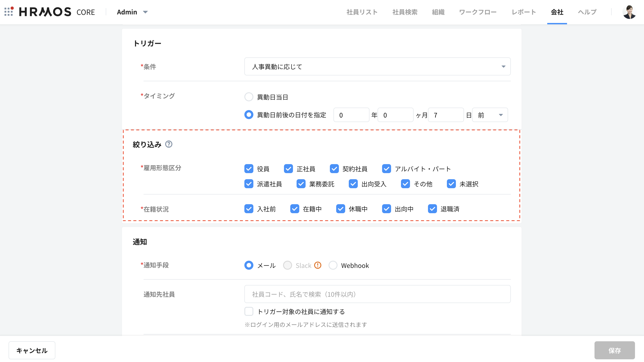644x362 pixels.
Task: Click the HRMOS CORE logo
Action: pyautogui.click(x=57, y=12)
